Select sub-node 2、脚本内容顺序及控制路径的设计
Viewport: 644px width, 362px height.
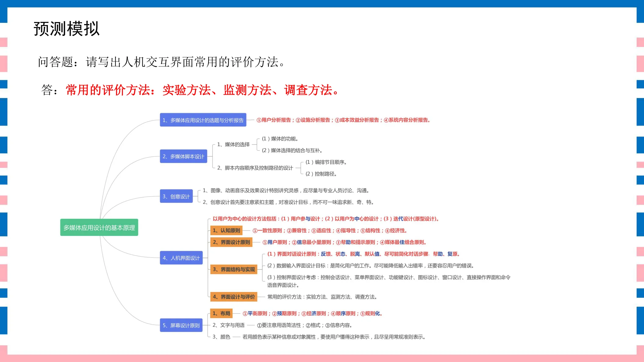255,168
